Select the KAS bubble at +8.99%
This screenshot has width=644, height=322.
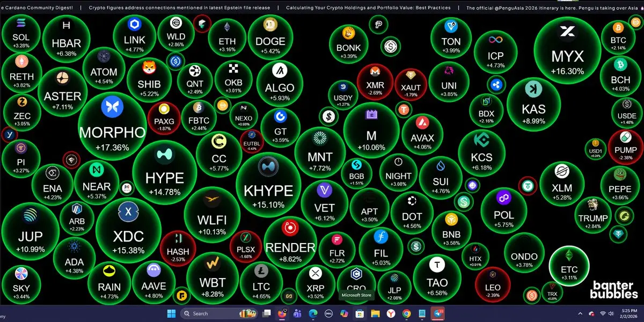[533, 105]
